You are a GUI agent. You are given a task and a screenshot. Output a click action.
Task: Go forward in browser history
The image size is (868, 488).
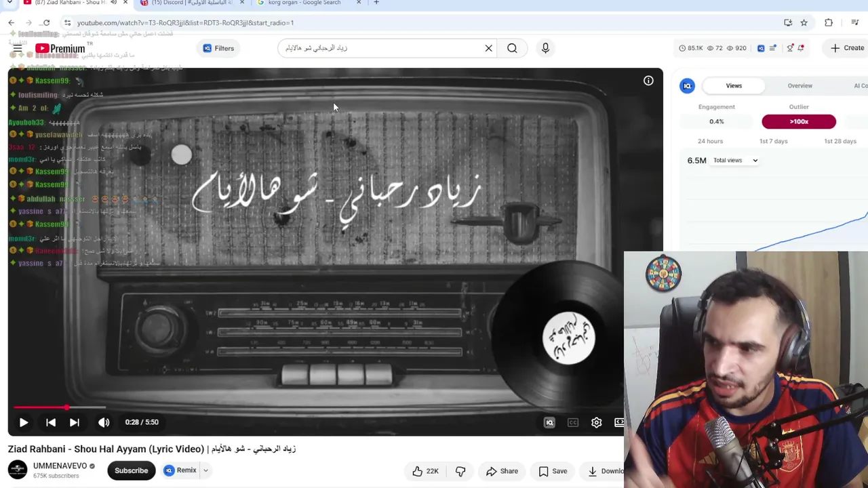tap(28, 22)
